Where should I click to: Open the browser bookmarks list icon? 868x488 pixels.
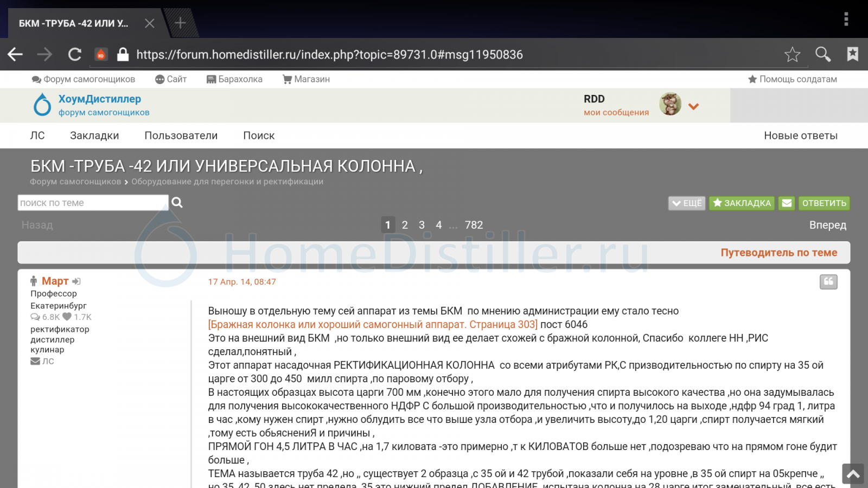pyautogui.click(x=853, y=54)
